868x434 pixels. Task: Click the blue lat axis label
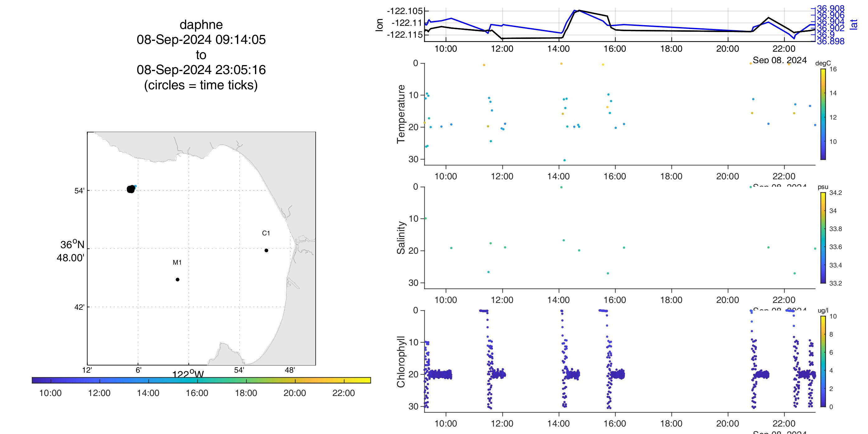(x=853, y=24)
